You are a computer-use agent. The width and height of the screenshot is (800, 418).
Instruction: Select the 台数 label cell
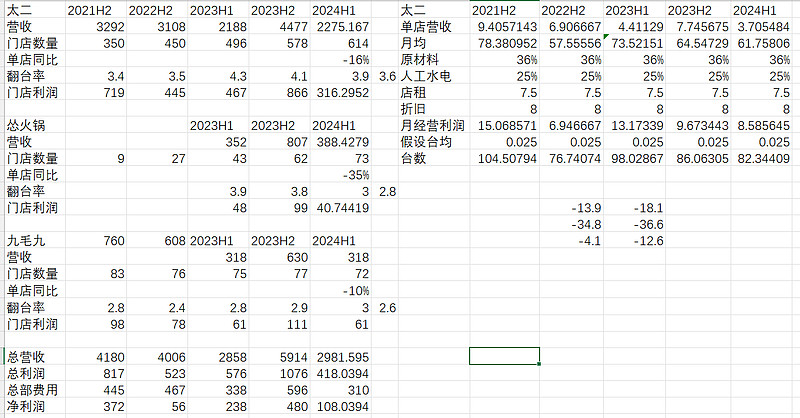click(434, 158)
